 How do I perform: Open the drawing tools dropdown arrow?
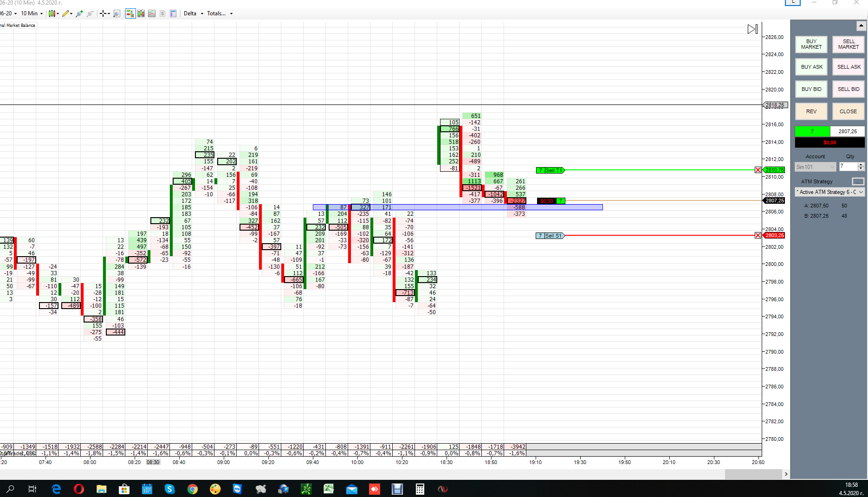[71, 14]
